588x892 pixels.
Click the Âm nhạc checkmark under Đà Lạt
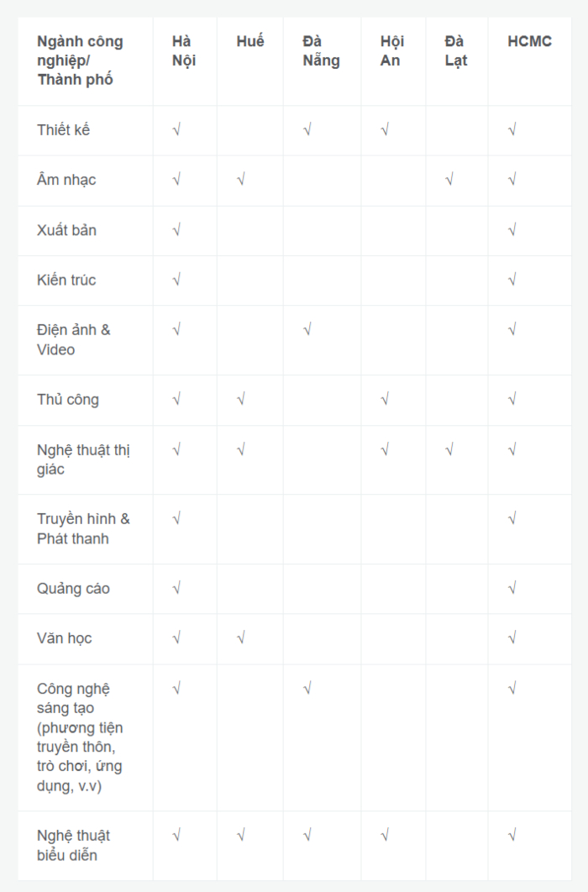[449, 180]
